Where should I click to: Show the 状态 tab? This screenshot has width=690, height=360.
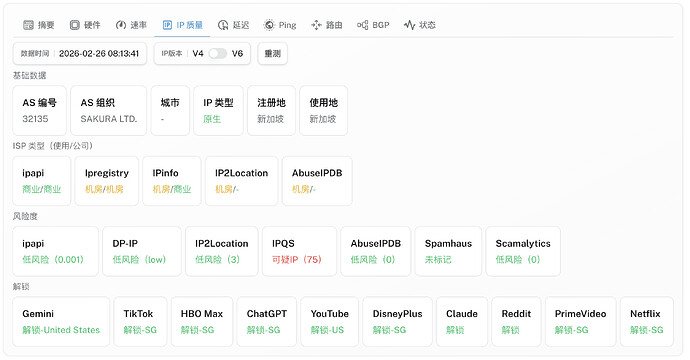pos(420,25)
